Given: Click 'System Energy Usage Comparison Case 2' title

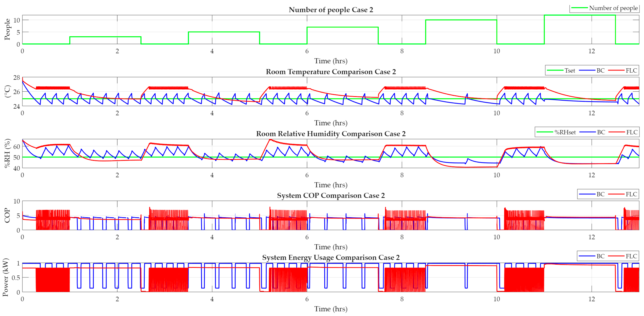Looking at the screenshot, I should (331, 257).
